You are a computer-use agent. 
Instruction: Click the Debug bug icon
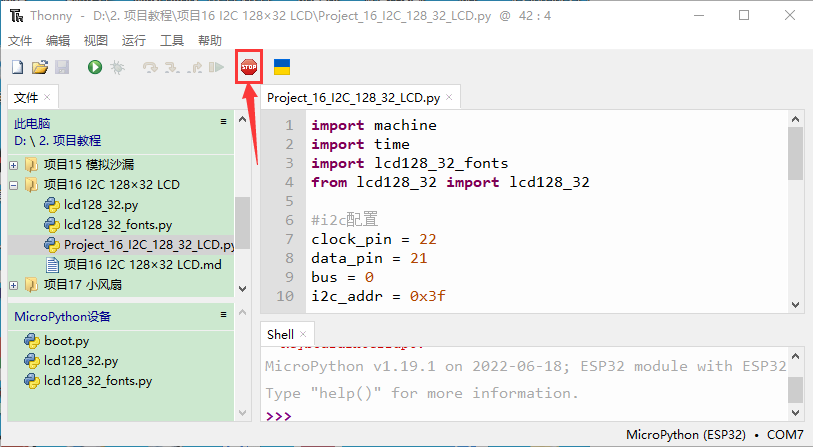pos(117,67)
